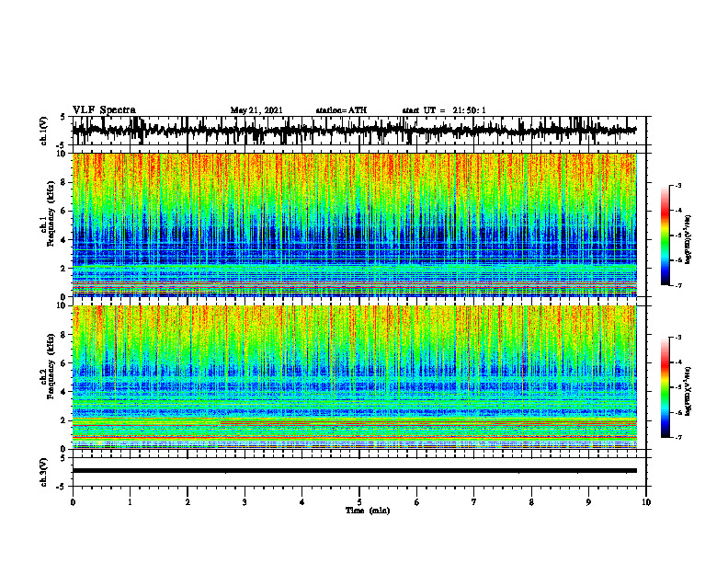
Task: Click the ch.3(V) axis "5" tick label
Action: (x=63, y=458)
